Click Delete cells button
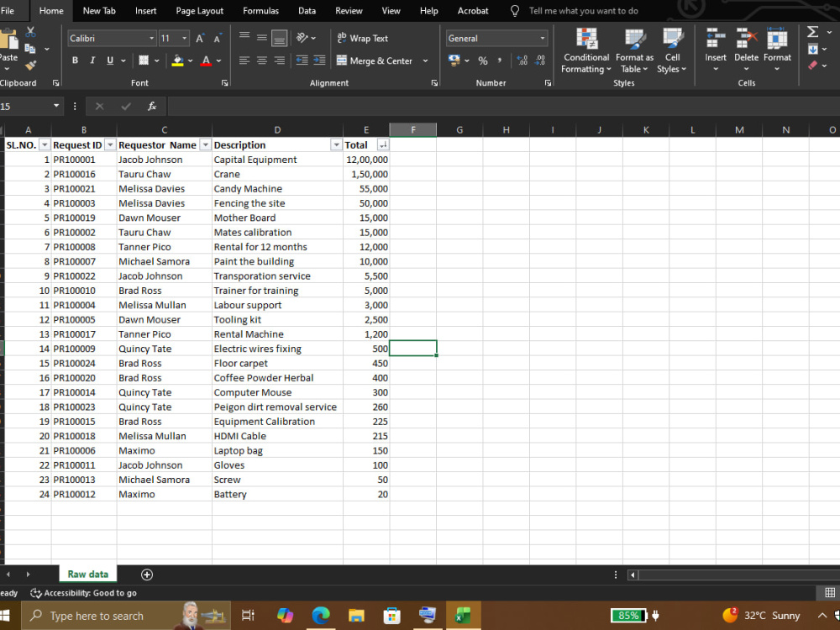840x630 pixels. point(746,50)
